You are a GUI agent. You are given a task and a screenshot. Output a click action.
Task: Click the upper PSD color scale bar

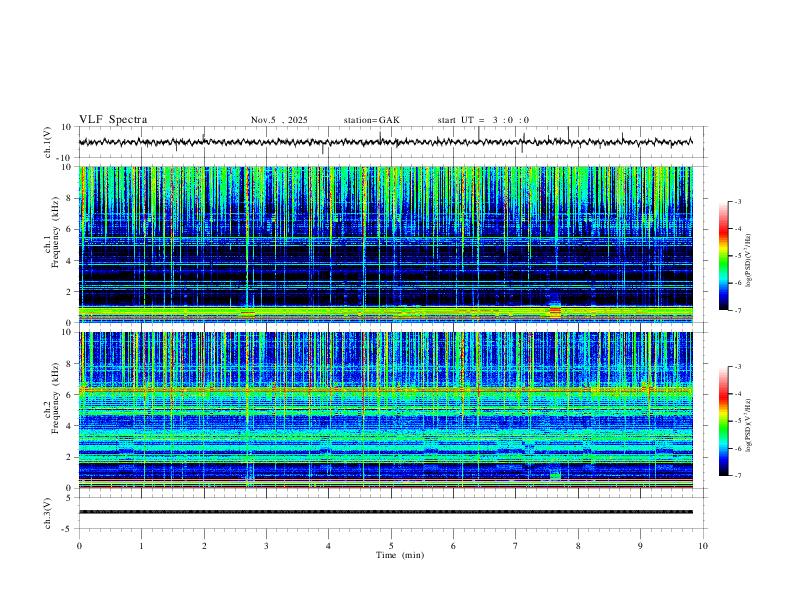click(x=724, y=256)
